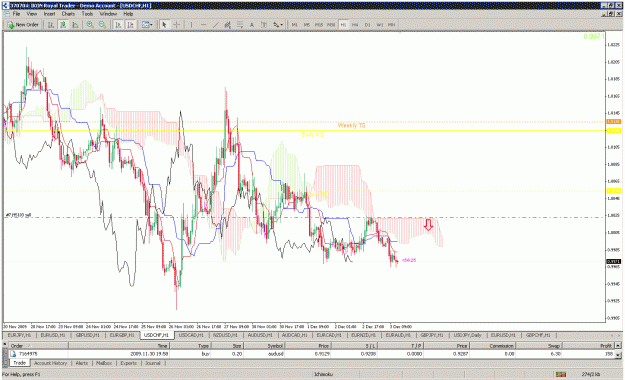
Task: Sort orders by the Symbol column header
Action: click(x=263, y=346)
